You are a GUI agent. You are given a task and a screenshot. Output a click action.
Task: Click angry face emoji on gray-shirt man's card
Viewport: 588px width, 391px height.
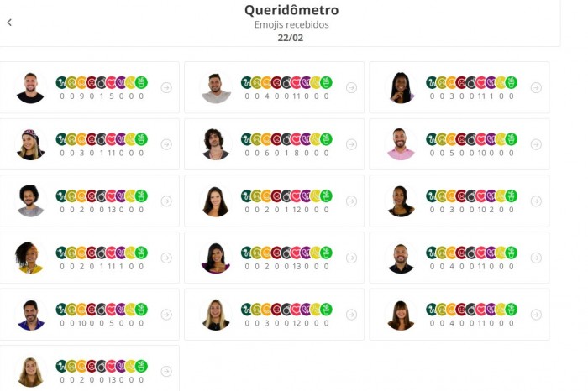coord(276,82)
